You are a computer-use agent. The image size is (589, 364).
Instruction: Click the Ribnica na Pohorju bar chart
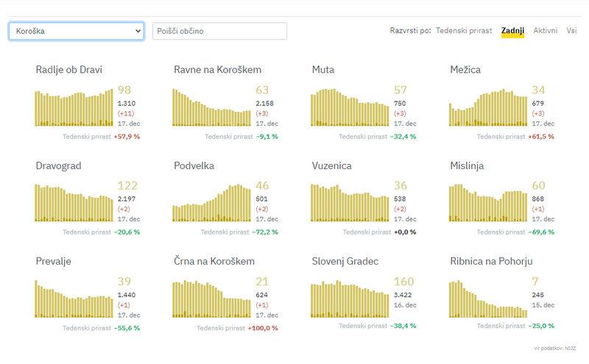point(487,299)
